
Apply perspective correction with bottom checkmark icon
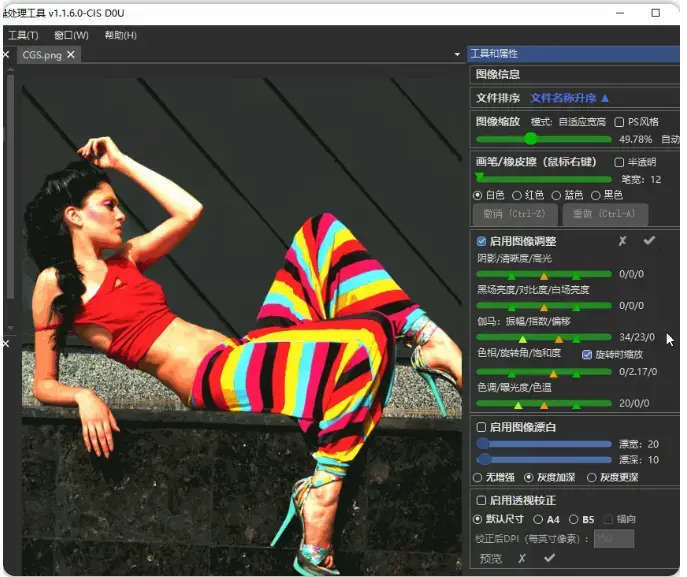pyautogui.click(x=549, y=559)
